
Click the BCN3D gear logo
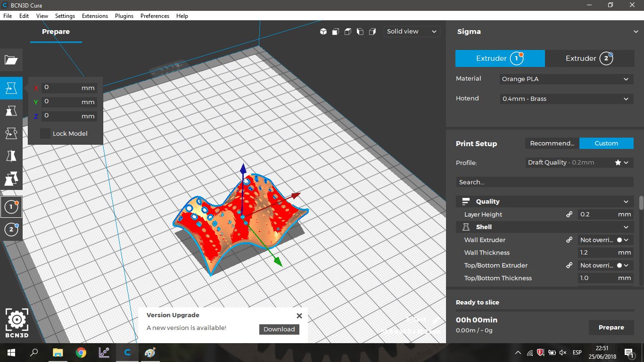point(17,323)
